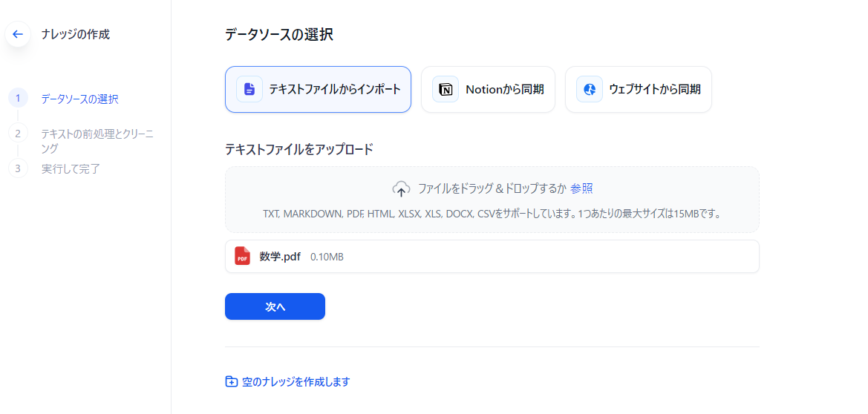
Task: Click データソースの選択 main page heading
Action: pyautogui.click(x=279, y=34)
